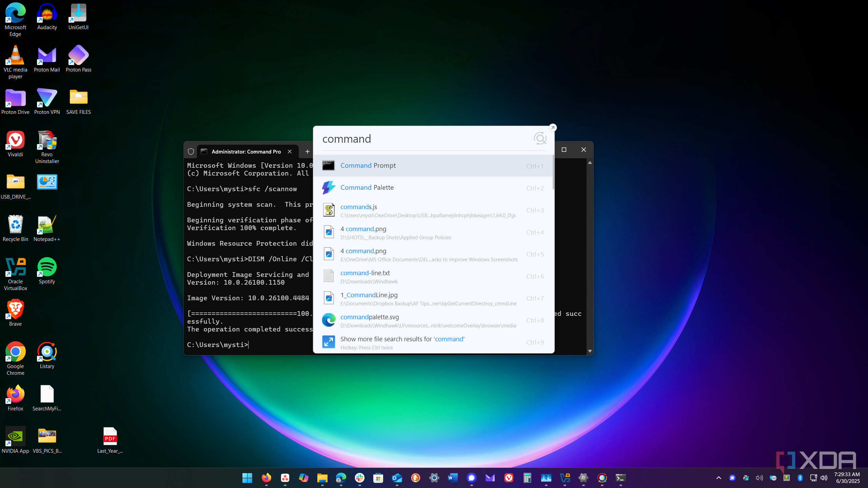The height and width of the screenshot is (488, 868).
Task: Switch to the Administrator: Command Prompt tab
Action: coord(246,151)
